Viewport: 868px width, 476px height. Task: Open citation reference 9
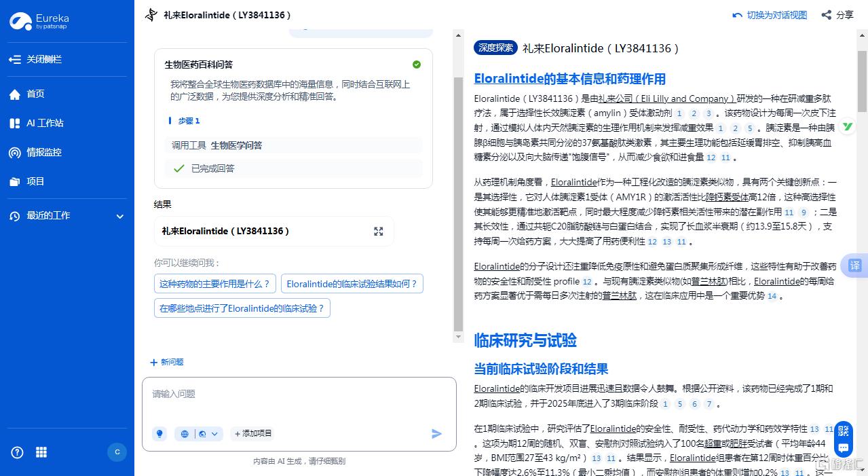804,213
